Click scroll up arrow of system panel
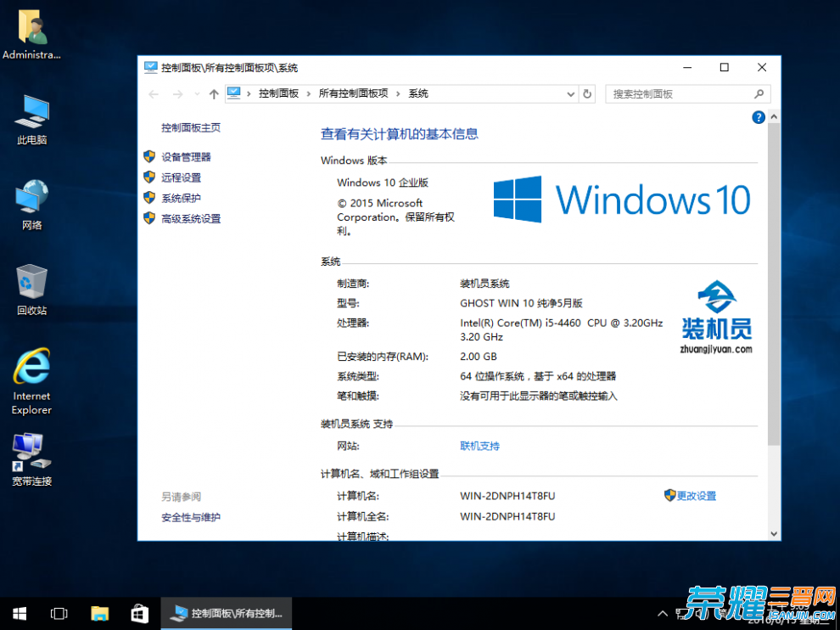This screenshot has width=840, height=630. click(x=774, y=116)
